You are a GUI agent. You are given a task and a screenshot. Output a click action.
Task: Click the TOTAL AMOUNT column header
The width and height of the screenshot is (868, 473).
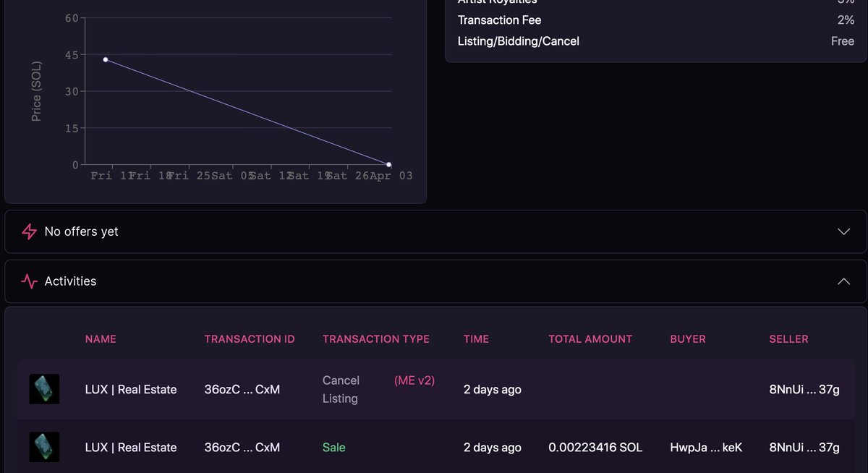click(x=590, y=338)
